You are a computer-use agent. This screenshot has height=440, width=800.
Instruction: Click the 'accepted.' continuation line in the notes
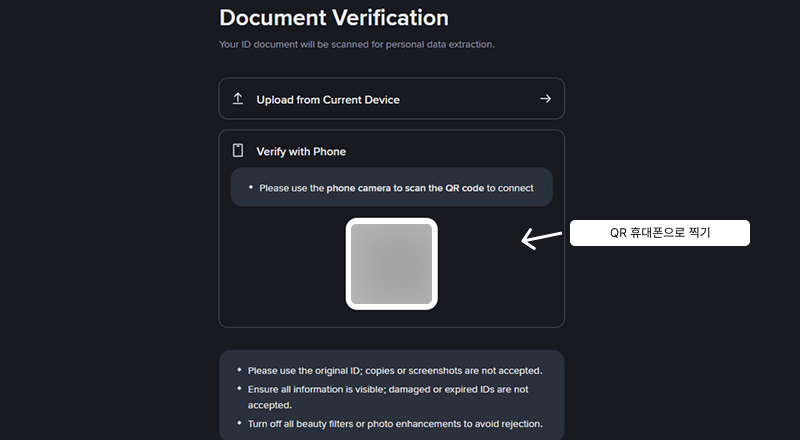pyautogui.click(x=269, y=405)
